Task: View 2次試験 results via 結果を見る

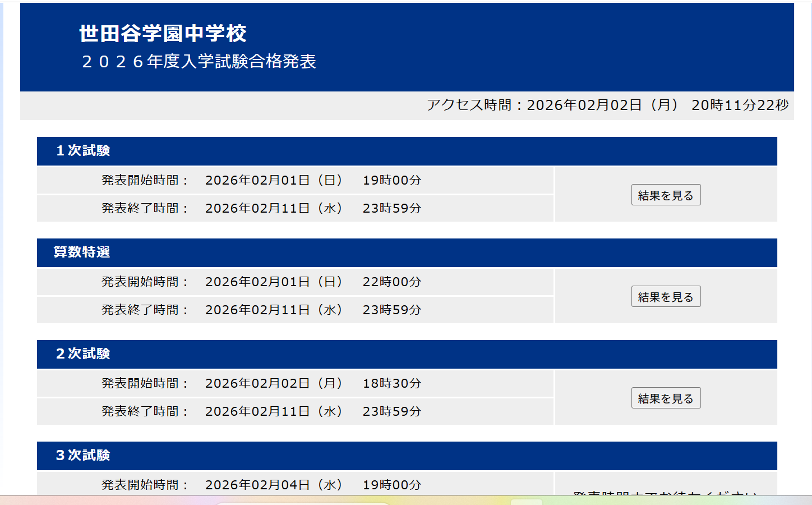Action: pyautogui.click(x=666, y=398)
